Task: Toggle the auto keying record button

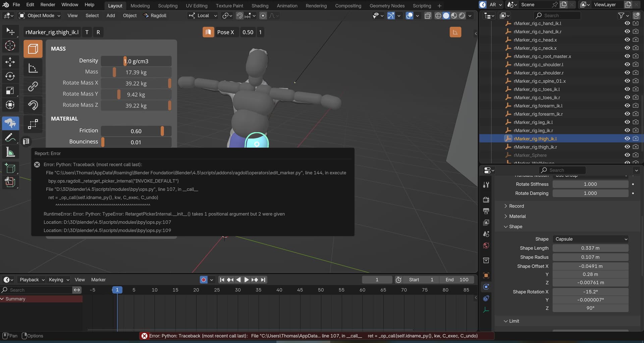Action: click(x=203, y=280)
